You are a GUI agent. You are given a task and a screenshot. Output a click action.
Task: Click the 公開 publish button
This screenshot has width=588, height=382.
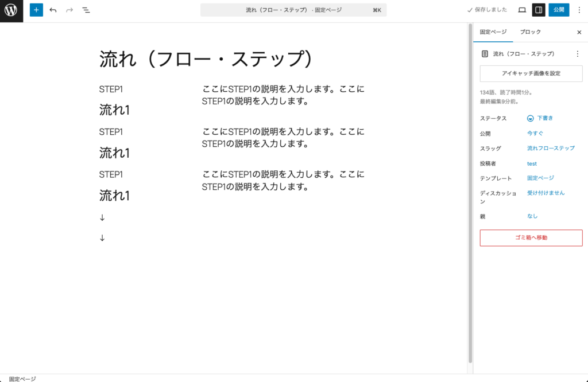(558, 10)
